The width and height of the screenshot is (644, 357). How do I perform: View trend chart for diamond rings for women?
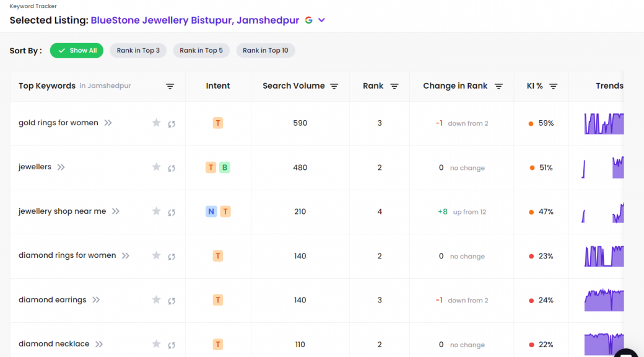(x=604, y=256)
